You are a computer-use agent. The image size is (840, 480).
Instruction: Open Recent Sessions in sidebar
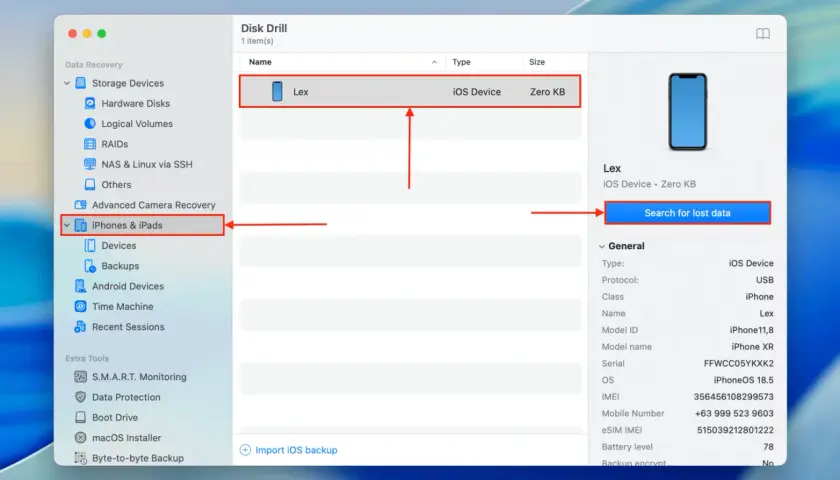(x=128, y=327)
